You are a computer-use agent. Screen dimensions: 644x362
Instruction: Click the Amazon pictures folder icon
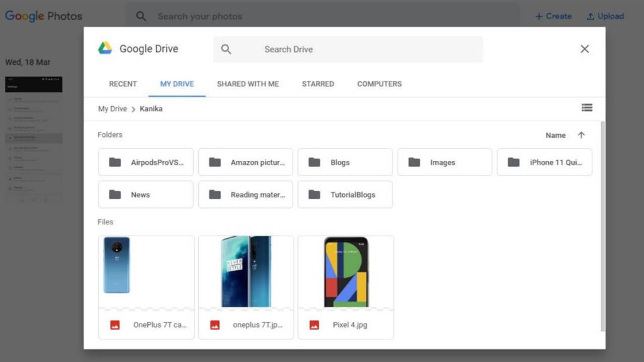coord(215,162)
